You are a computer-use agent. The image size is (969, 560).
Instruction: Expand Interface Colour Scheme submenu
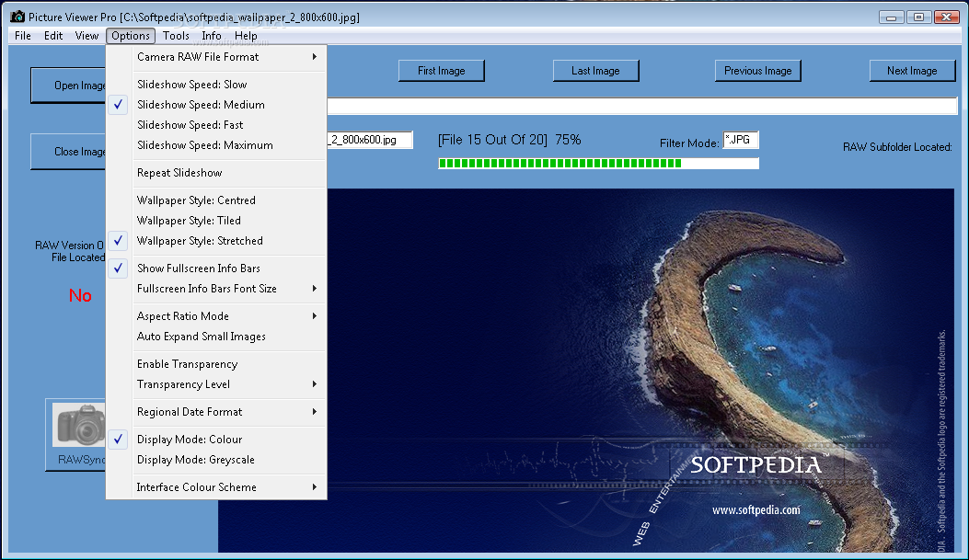point(216,487)
